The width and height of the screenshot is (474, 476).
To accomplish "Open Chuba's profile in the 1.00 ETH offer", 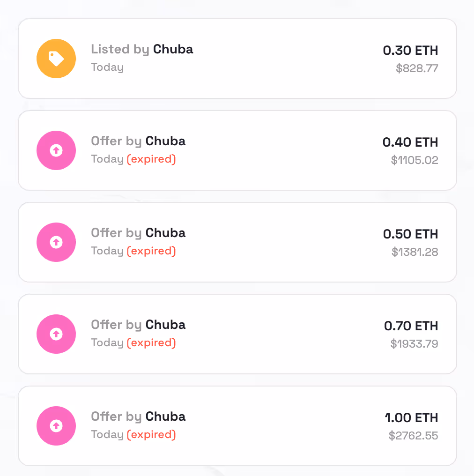I will 165,416.
